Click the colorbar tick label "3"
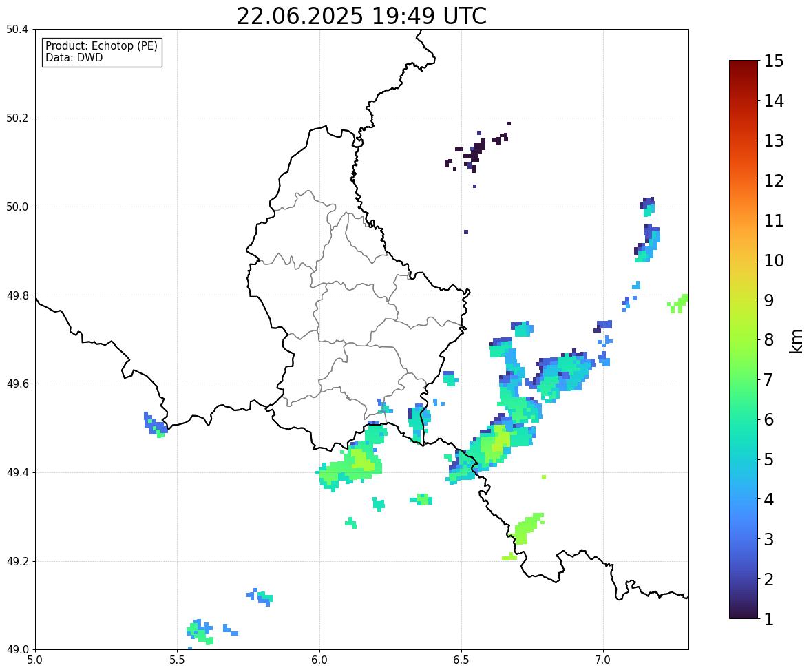811x672 pixels. 768,539
